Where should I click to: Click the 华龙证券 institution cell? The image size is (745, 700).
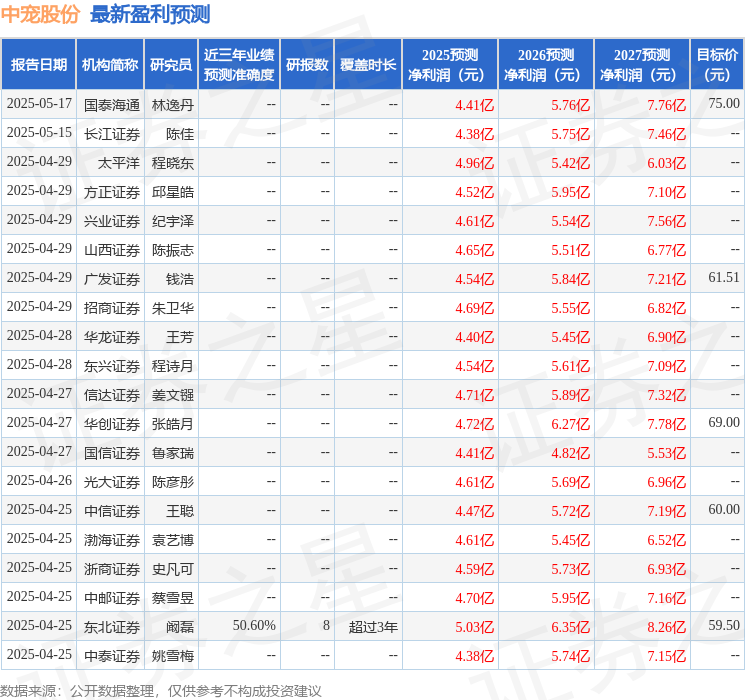tap(112, 337)
